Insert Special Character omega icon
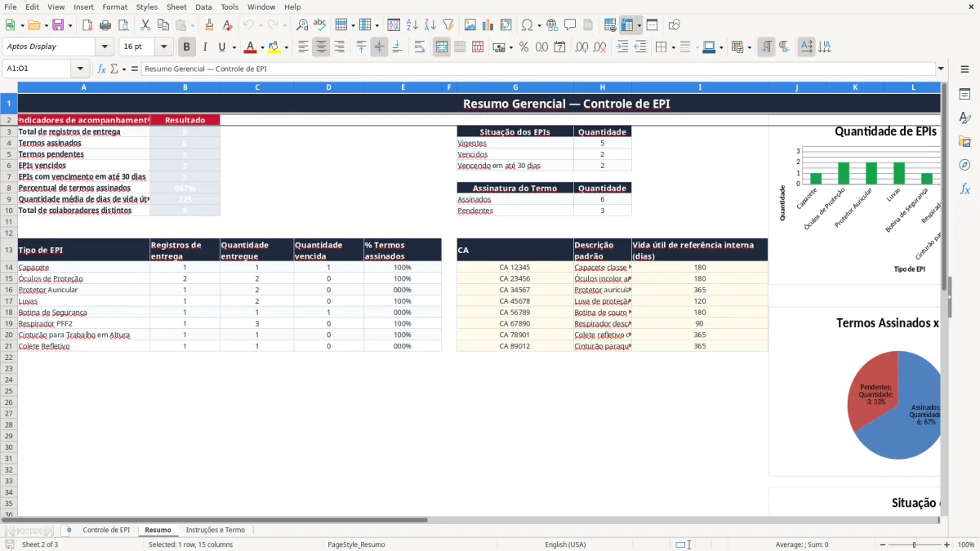The image size is (980, 551). click(x=527, y=25)
